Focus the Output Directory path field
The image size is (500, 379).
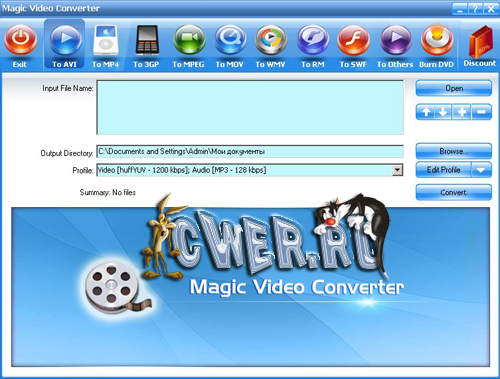[x=250, y=151]
